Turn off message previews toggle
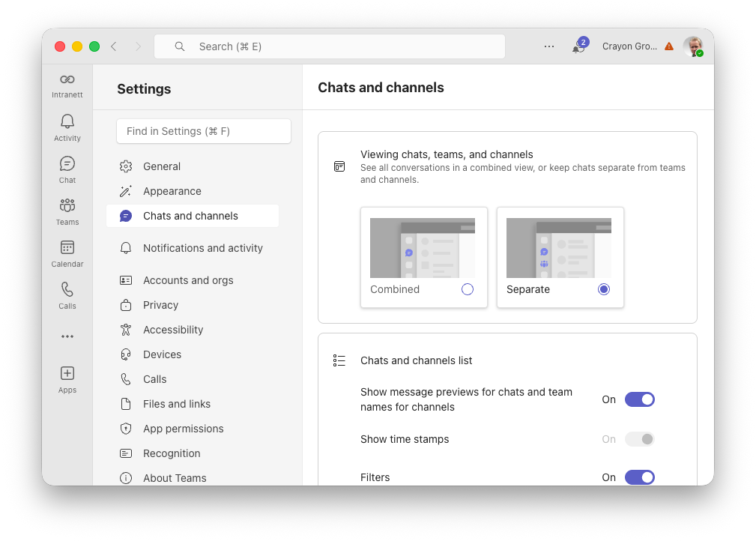Screen dimensions: 756x541 pos(640,399)
